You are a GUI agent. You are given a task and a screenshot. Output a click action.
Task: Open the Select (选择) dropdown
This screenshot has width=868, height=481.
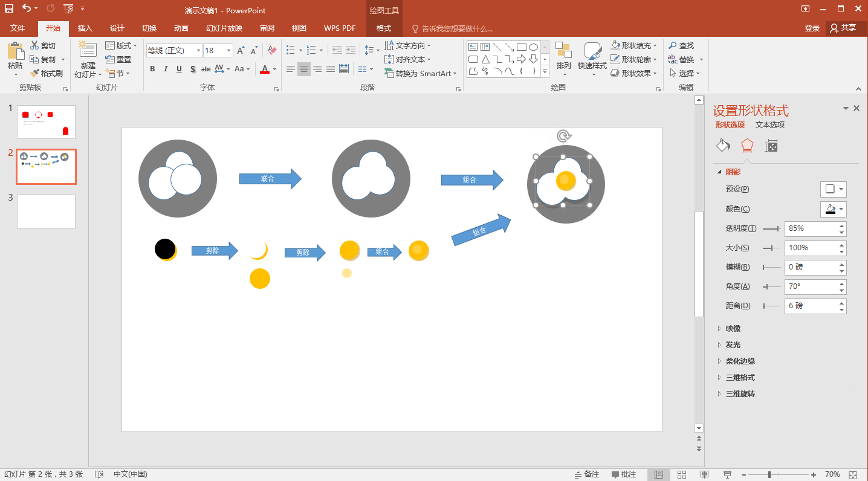(684, 73)
